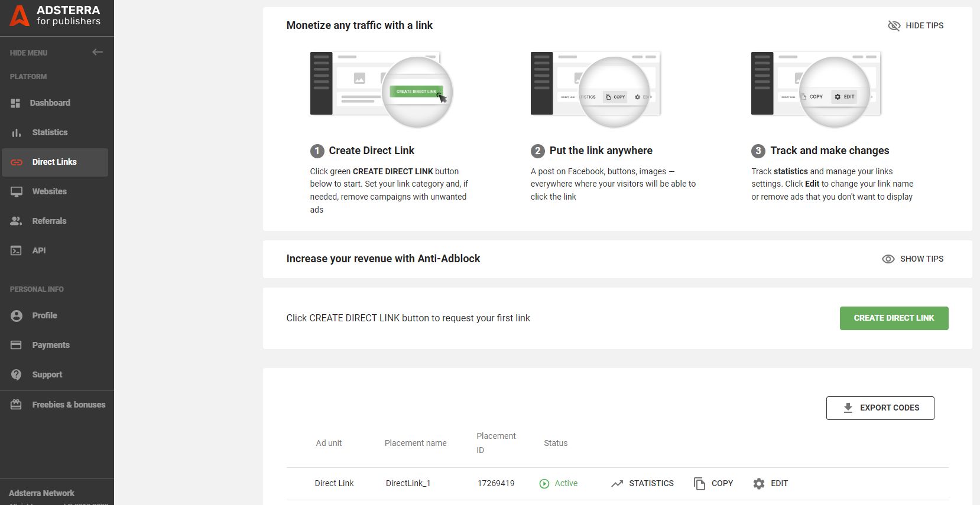The height and width of the screenshot is (505, 980).
Task: Click the Status column header
Action: point(556,443)
